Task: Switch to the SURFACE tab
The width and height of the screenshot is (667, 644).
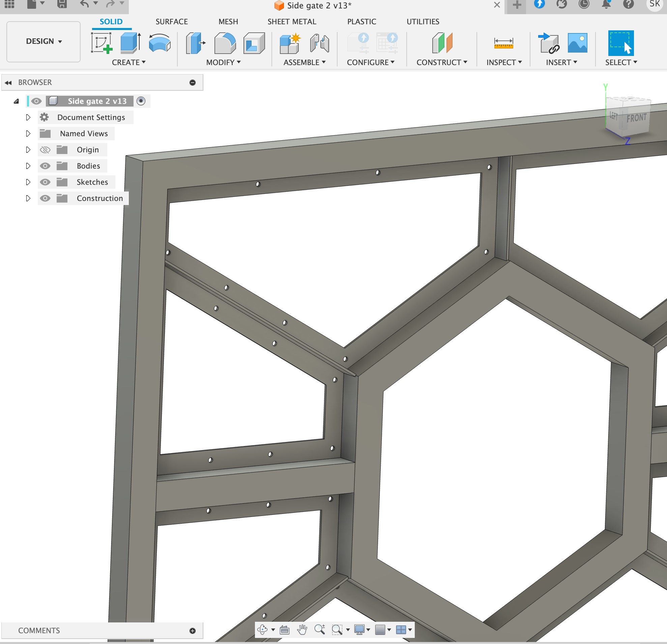Action: 172,22
